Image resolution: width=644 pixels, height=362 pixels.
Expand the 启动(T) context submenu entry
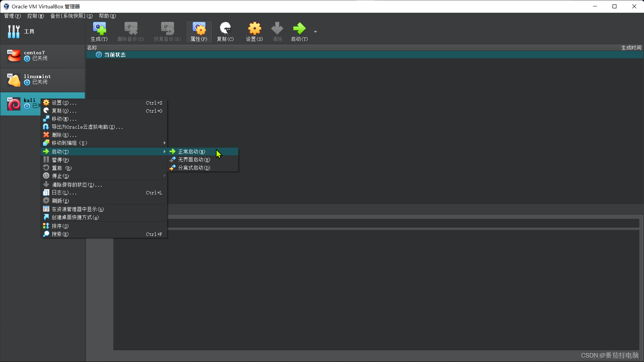point(104,152)
